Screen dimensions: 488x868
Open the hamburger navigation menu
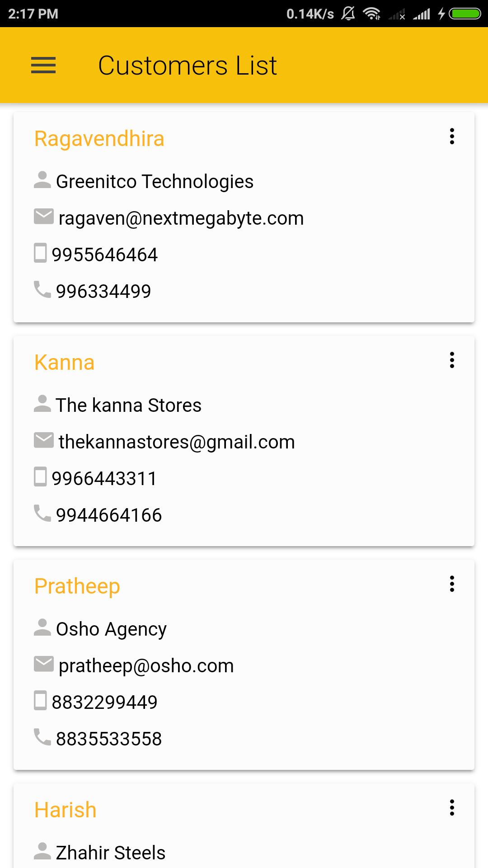coord(43,65)
